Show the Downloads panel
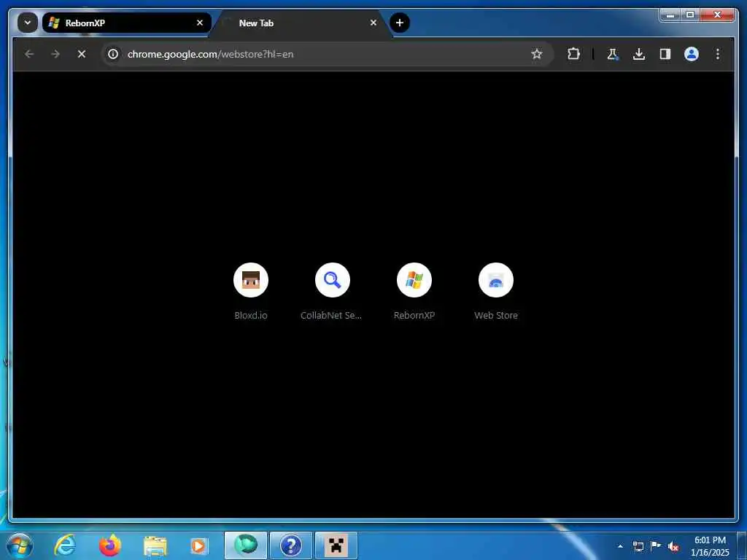The image size is (747, 560). (x=639, y=54)
